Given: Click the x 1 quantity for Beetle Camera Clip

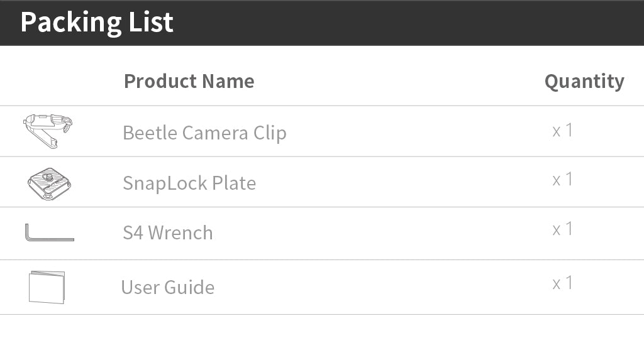Looking at the screenshot, I should [x=563, y=131].
